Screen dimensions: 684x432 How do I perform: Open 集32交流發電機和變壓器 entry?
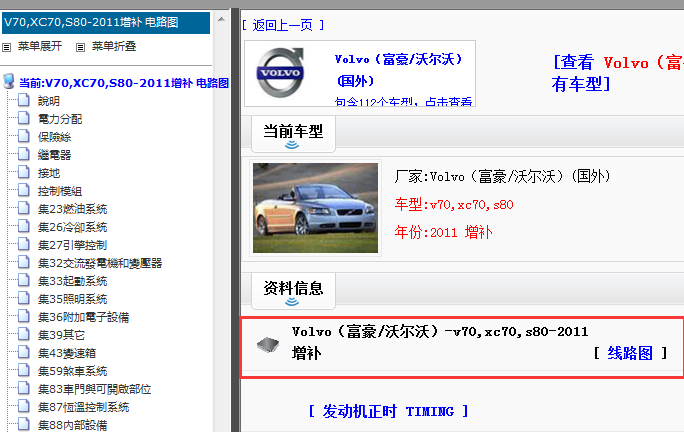coord(100,263)
